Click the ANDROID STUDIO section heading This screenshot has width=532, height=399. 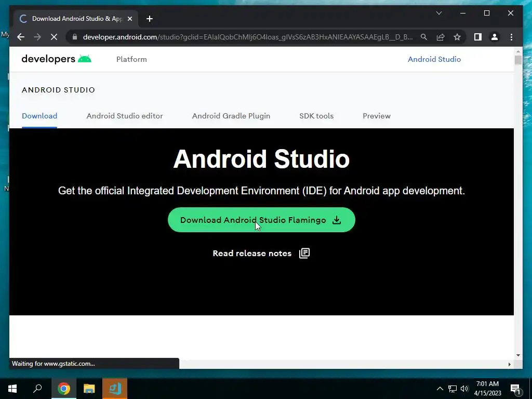pos(58,90)
